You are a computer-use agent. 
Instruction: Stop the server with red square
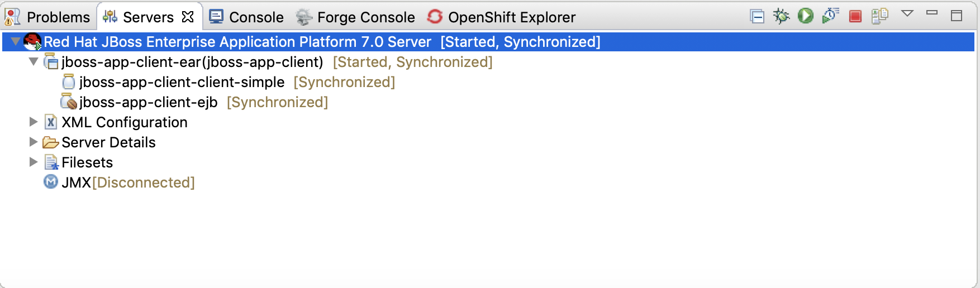pyautogui.click(x=855, y=16)
